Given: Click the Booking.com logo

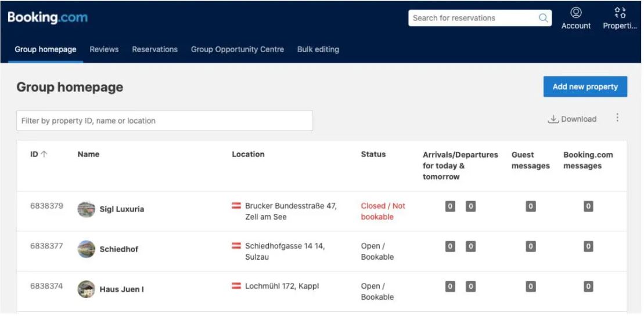Looking at the screenshot, I should coord(48,18).
